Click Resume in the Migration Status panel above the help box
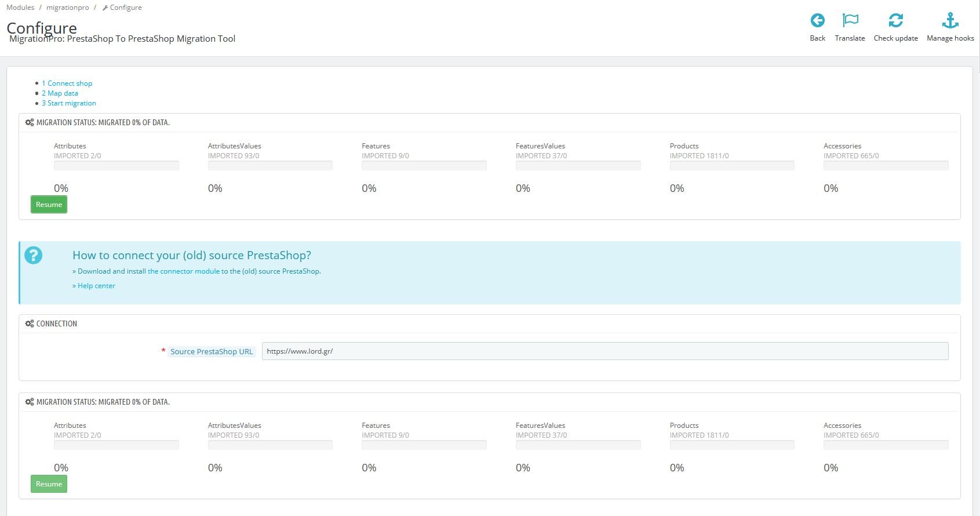 pos(49,205)
